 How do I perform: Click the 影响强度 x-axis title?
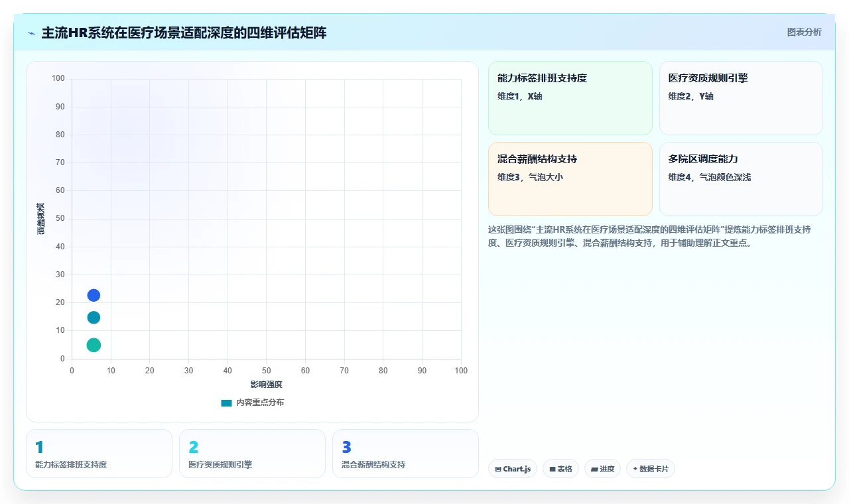pyautogui.click(x=266, y=385)
